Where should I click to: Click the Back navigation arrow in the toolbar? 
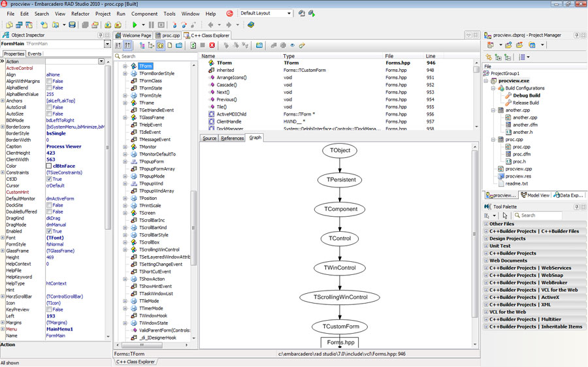210,25
